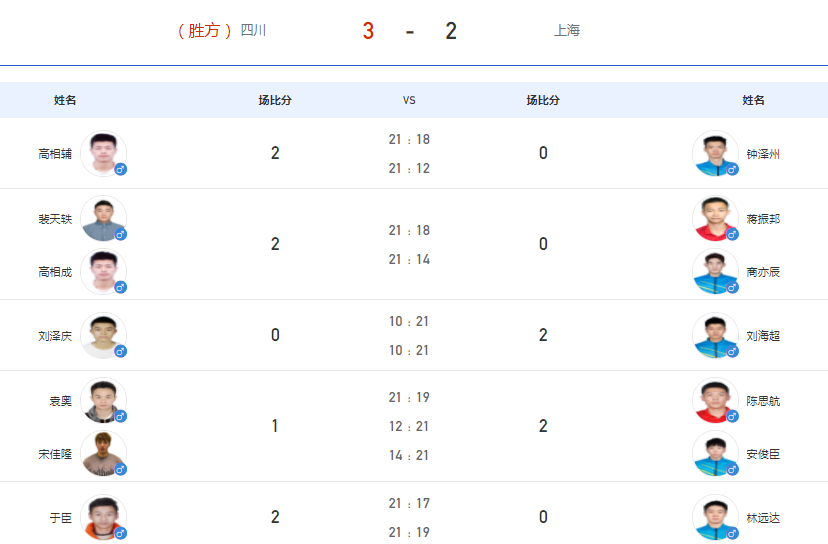
Task: Click the gender badge on 商亦辰's avatar
Action: pos(732,287)
